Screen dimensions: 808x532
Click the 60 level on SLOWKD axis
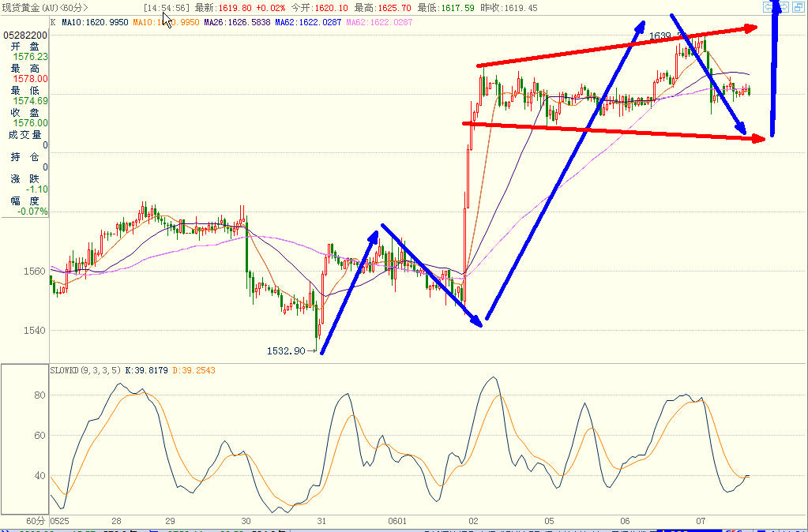[x=39, y=435]
